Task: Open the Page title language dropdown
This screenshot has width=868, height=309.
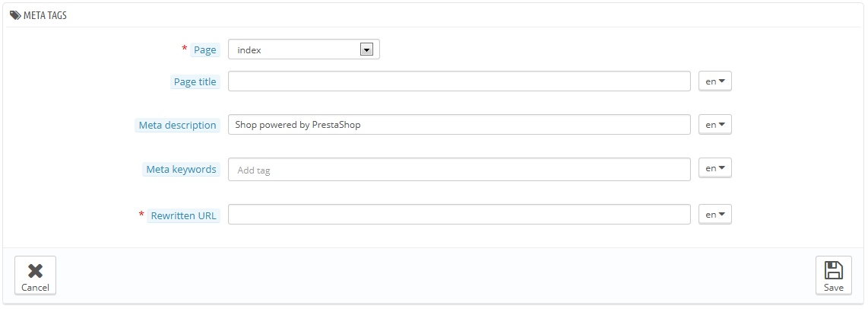Action: coord(714,81)
